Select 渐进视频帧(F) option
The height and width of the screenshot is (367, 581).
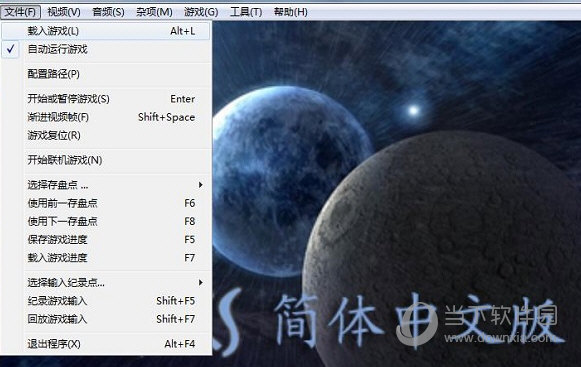106,117
